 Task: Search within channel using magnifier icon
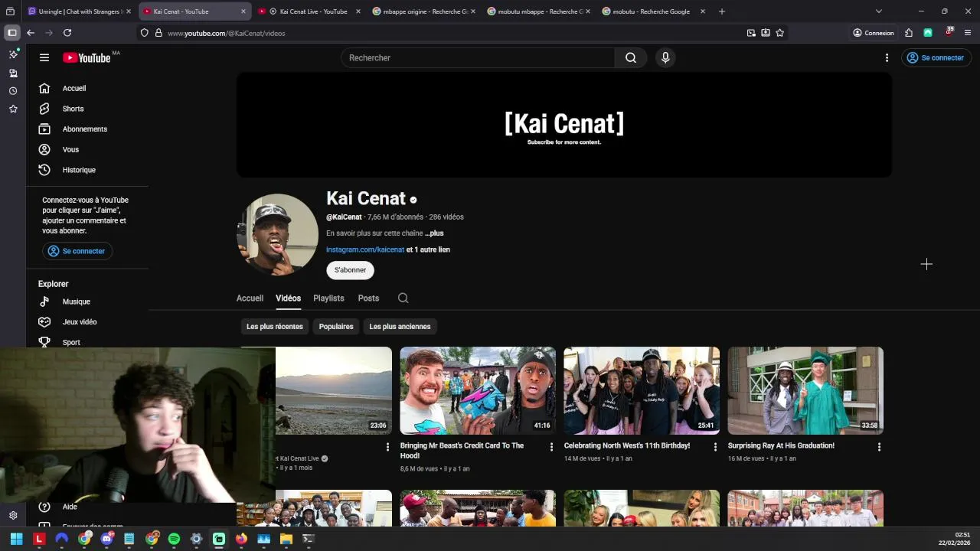tap(403, 298)
